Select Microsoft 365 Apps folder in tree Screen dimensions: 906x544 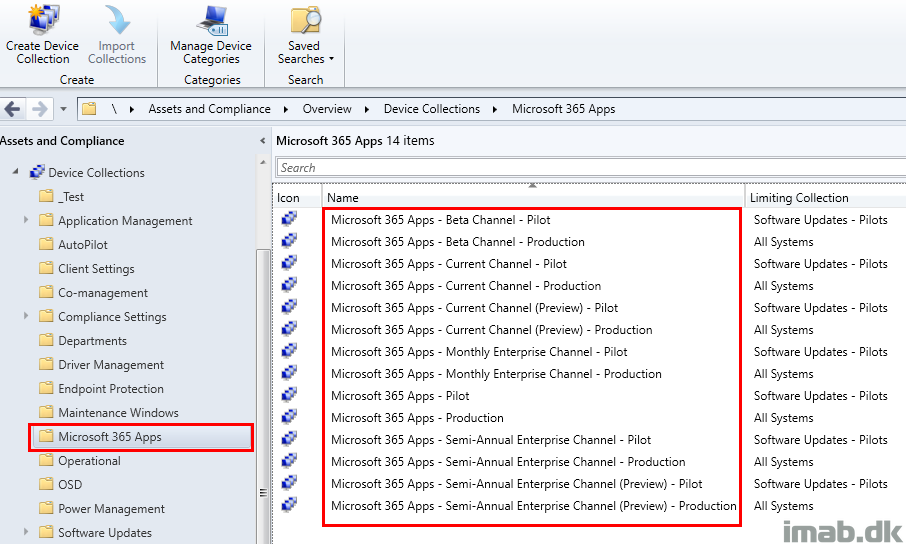click(141, 437)
